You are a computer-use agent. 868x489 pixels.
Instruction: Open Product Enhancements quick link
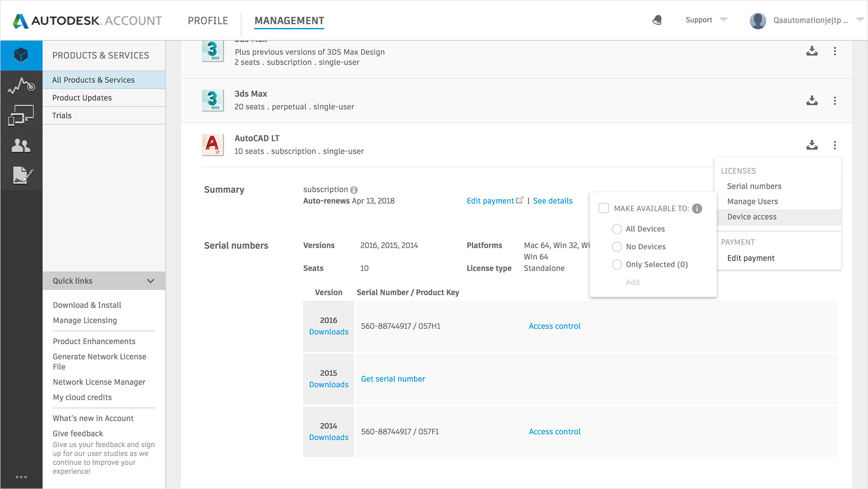point(94,342)
